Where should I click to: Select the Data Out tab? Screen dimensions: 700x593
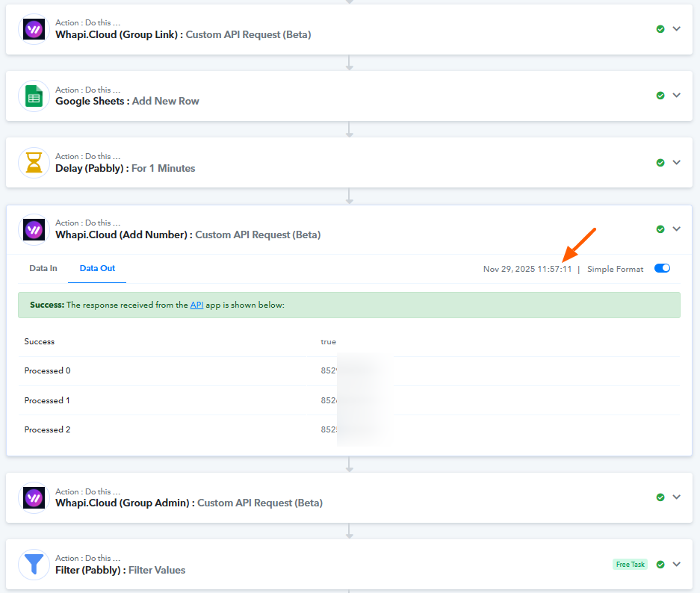tap(97, 268)
